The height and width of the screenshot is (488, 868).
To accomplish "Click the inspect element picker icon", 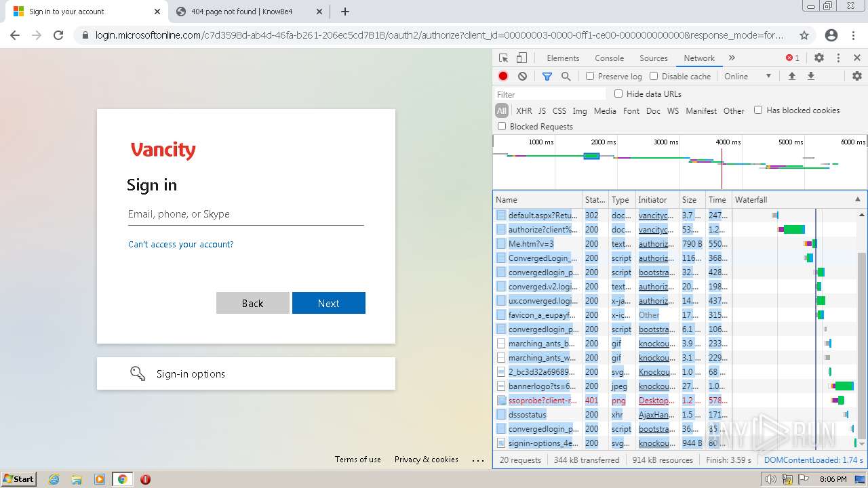I will tap(503, 58).
